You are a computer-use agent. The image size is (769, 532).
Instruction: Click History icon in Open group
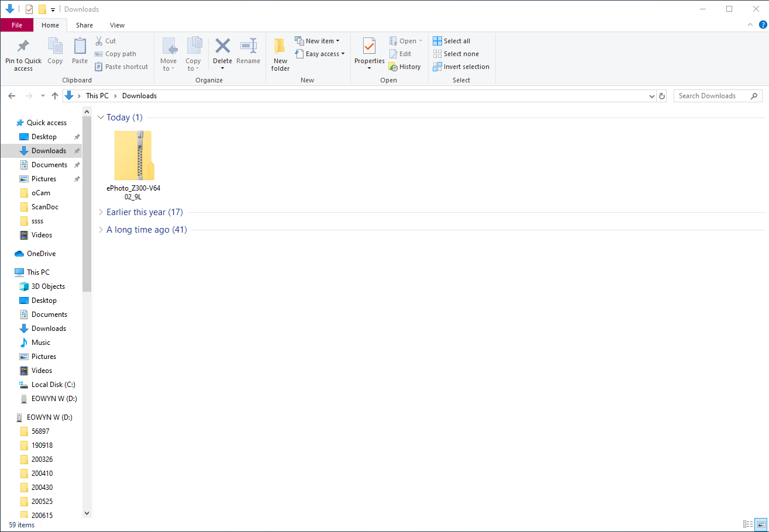tap(393, 67)
